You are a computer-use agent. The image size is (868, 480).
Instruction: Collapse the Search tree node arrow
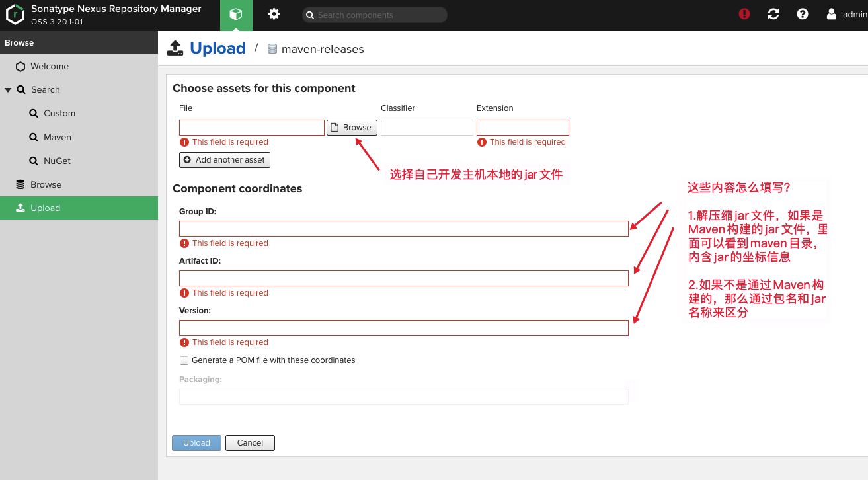pyautogui.click(x=8, y=90)
